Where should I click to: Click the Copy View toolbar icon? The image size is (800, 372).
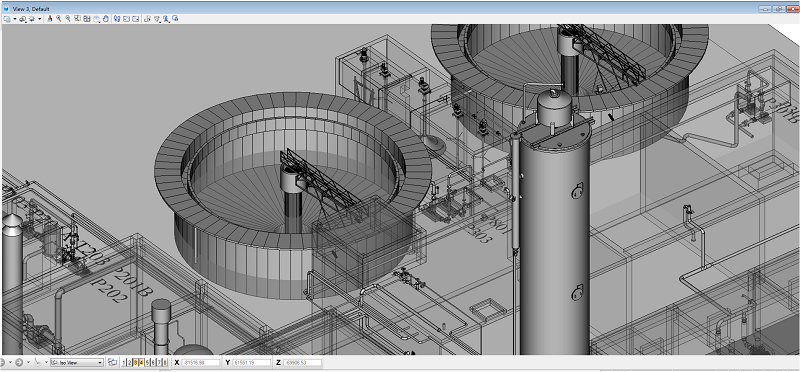pos(147,19)
